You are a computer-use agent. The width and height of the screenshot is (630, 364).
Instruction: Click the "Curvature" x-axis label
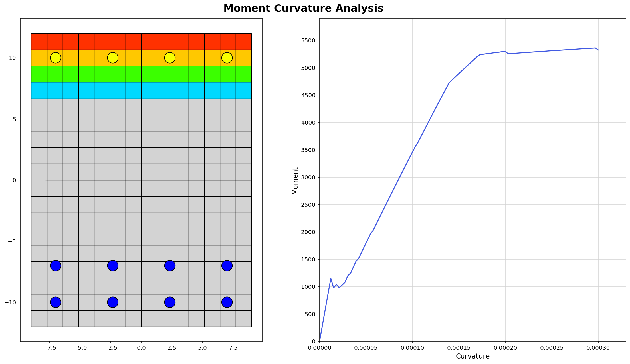click(x=472, y=356)
